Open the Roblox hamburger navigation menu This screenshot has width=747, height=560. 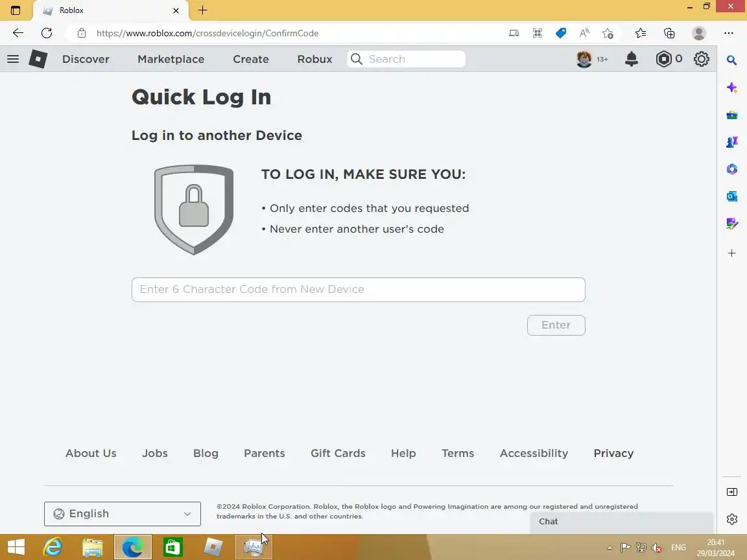point(13,59)
